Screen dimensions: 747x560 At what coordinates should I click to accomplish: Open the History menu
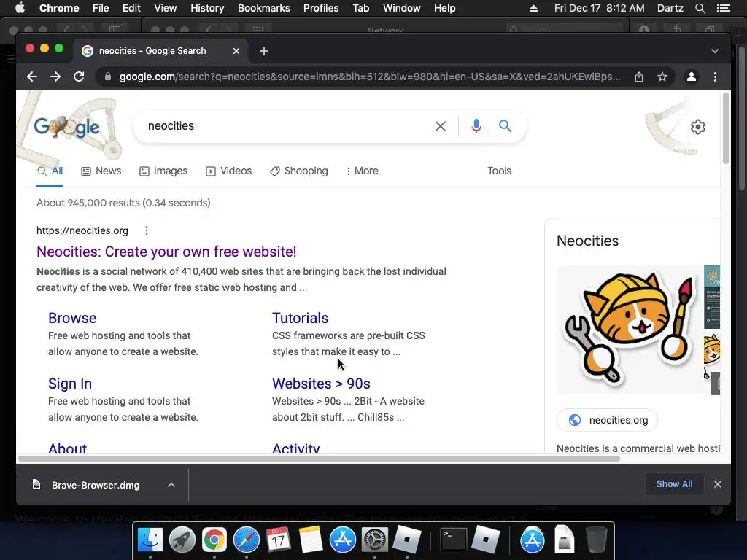(x=207, y=8)
